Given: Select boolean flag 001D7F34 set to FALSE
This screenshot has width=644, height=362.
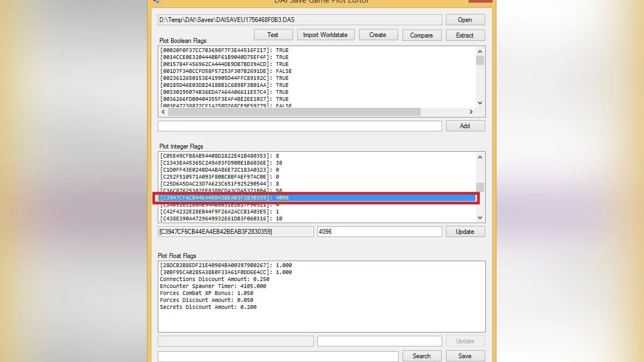Looking at the screenshot, I should tap(226, 71).
